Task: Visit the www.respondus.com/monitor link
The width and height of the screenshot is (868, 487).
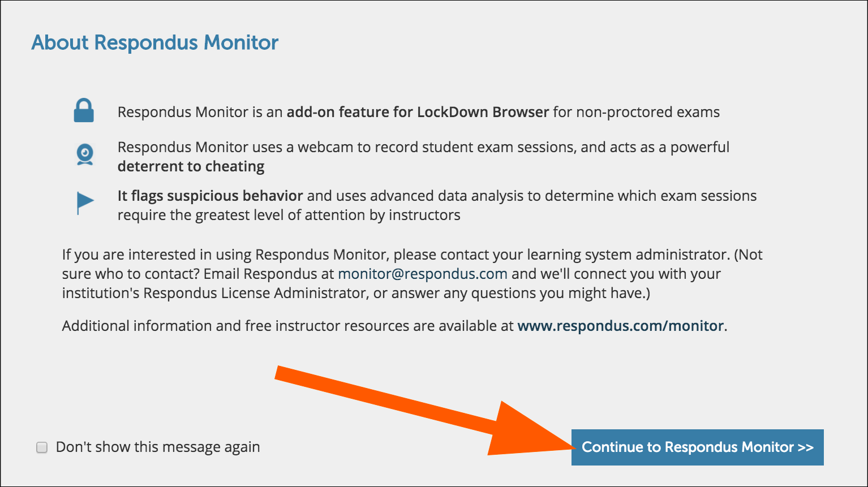Action: [620, 326]
